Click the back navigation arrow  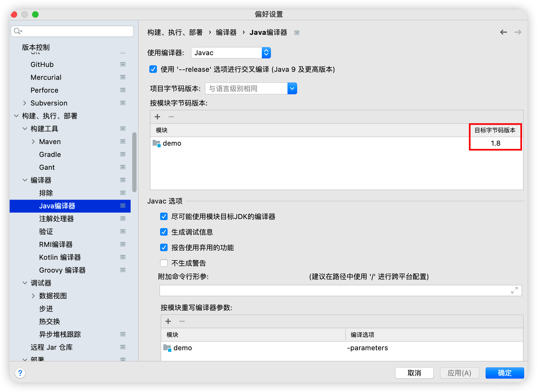point(503,32)
